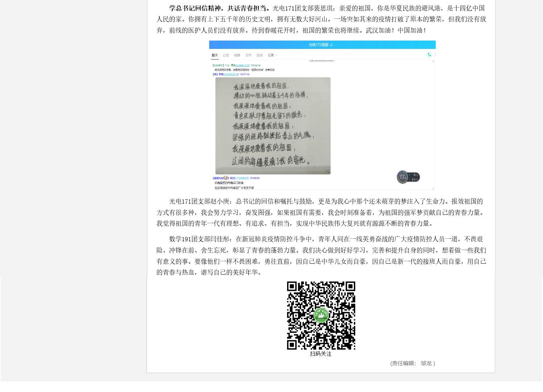Viewport: 543px width, 392px height.
Task: Select the 文件 tab
Action: click(x=248, y=55)
